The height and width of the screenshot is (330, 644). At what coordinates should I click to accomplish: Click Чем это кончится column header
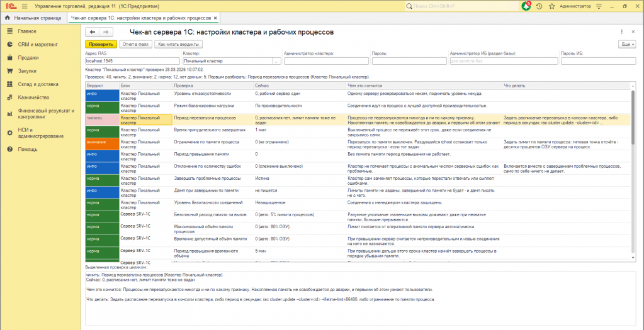(x=424, y=85)
